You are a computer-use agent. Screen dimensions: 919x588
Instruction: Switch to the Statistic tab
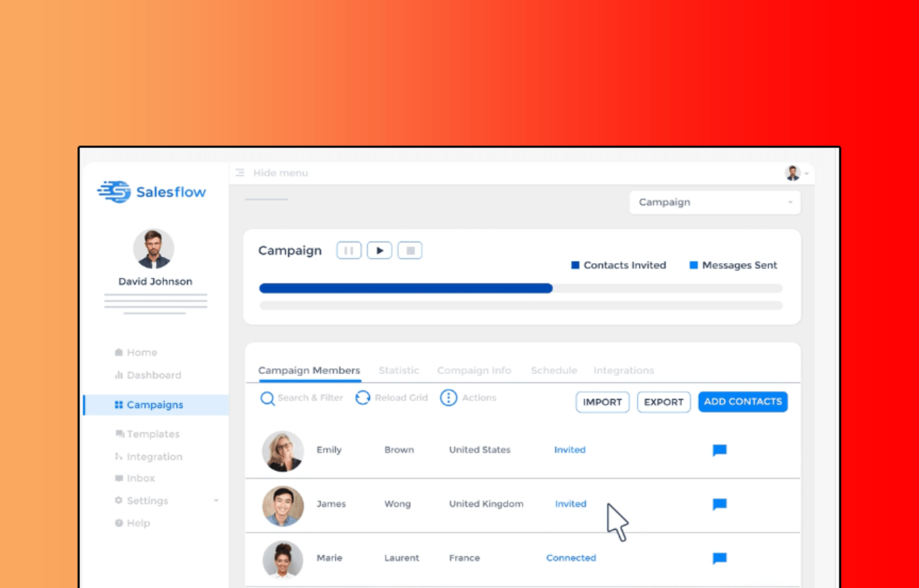click(397, 370)
